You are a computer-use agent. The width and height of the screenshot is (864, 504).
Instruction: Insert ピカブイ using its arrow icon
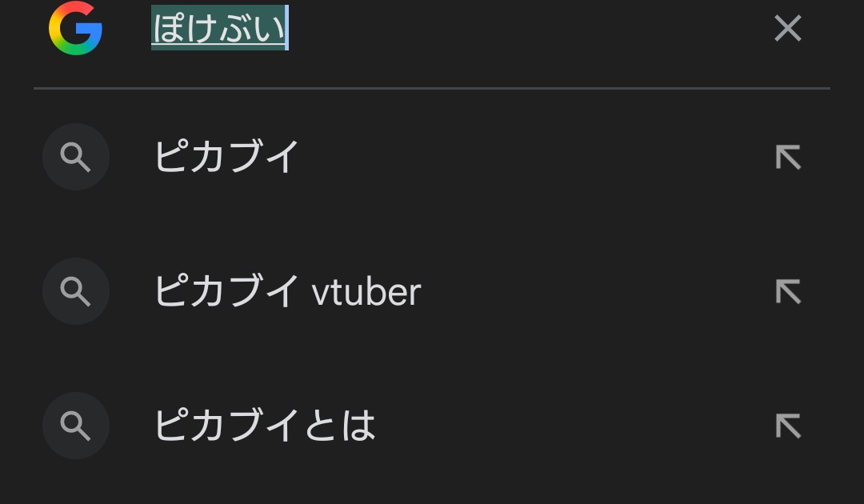788,158
